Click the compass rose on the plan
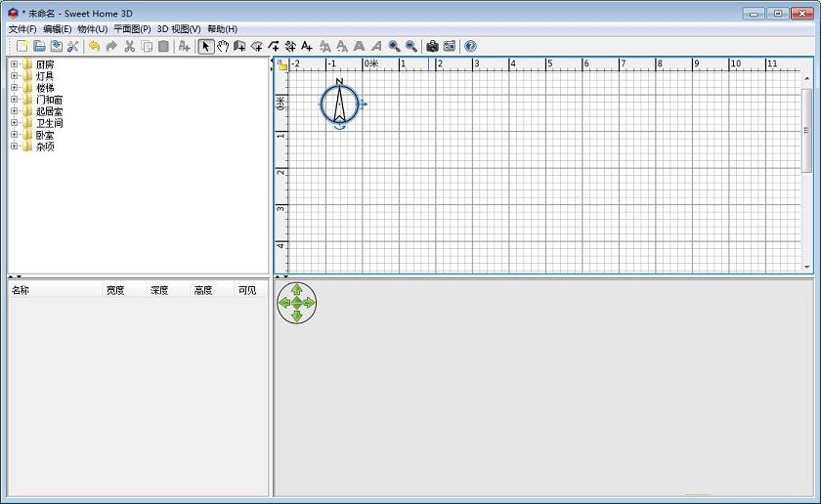 tap(339, 104)
